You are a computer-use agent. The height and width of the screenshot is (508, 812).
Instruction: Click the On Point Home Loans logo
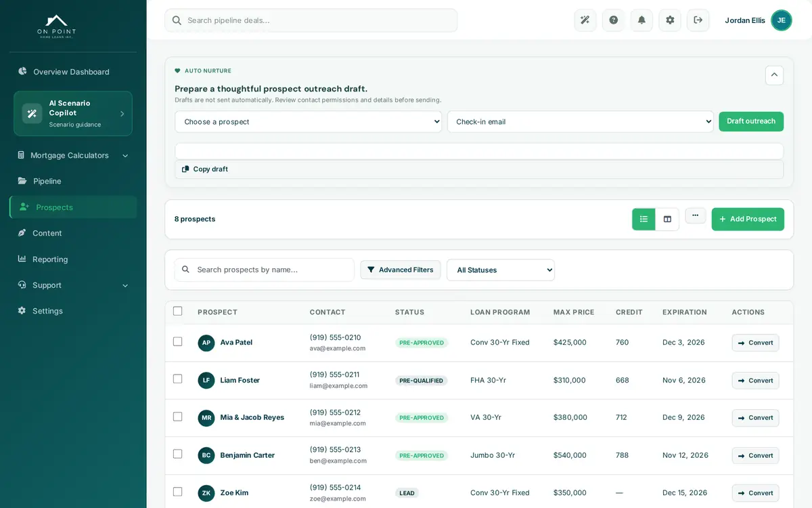(x=56, y=26)
